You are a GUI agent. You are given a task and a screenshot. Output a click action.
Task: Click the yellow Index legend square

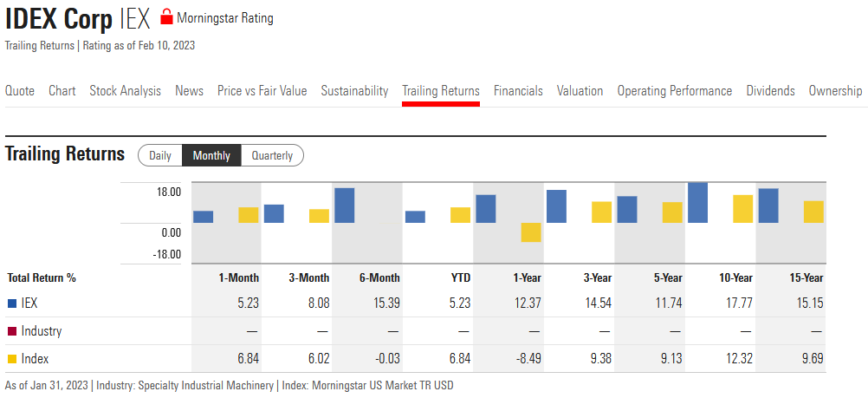click(x=11, y=359)
